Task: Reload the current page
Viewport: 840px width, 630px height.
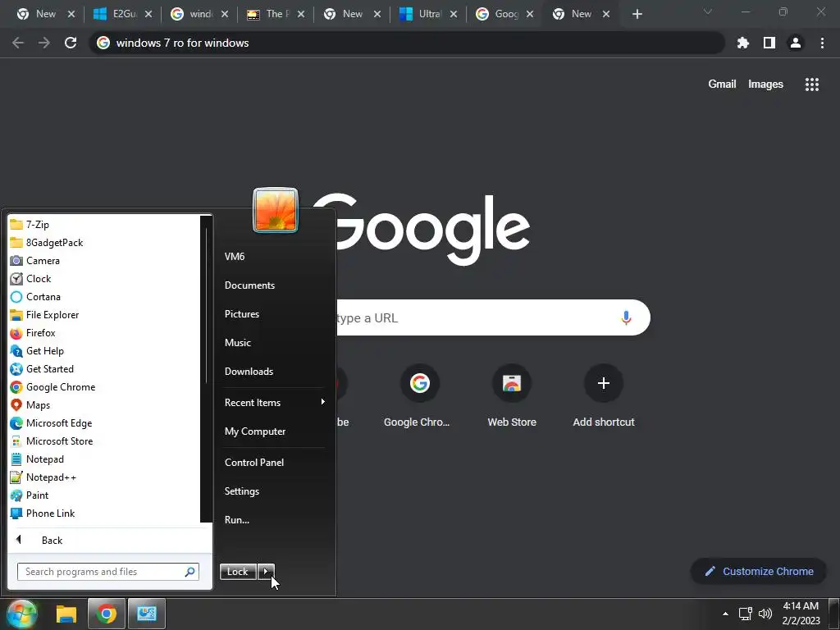Action: [71, 43]
